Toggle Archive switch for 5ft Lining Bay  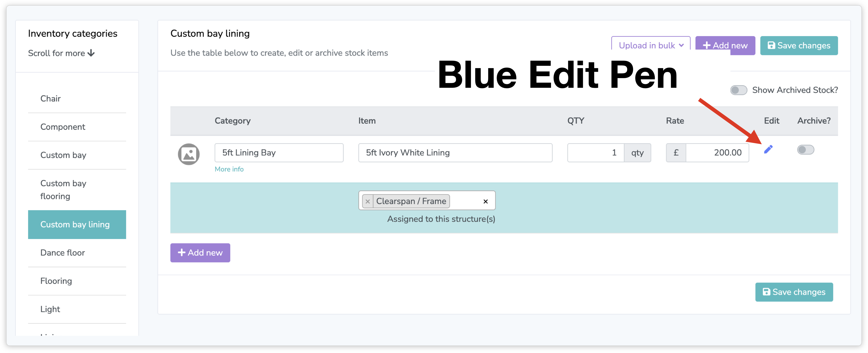(x=805, y=150)
